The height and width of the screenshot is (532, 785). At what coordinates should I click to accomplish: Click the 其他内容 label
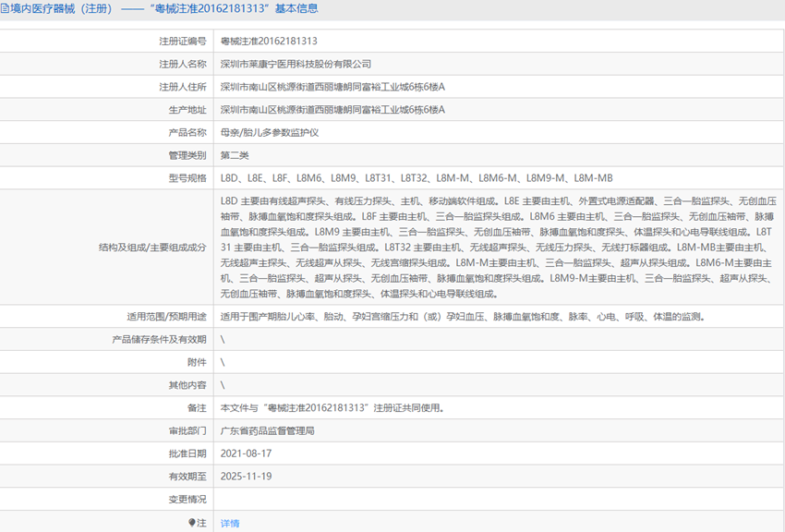click(x=187, y=385)
